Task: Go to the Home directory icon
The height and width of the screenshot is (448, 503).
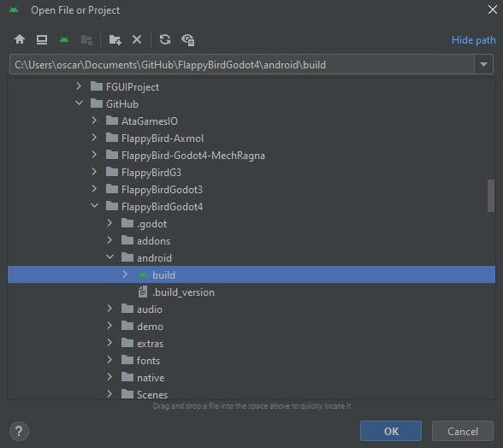Action: point(20,39)
